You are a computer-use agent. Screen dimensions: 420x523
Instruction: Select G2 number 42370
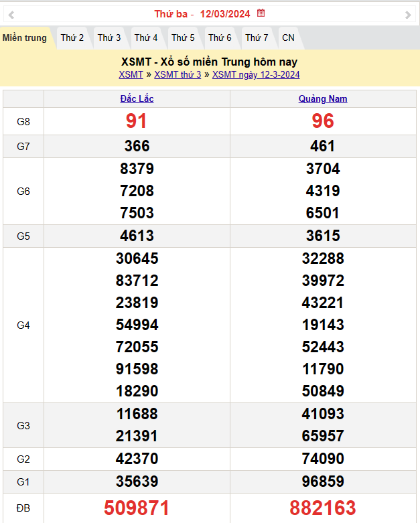pos(137,459)
